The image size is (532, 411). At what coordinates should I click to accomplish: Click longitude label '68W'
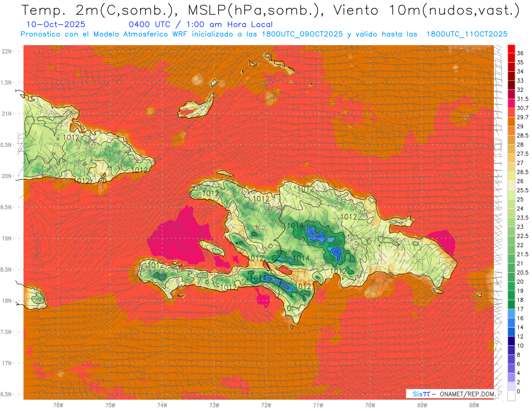pos(474,405)
